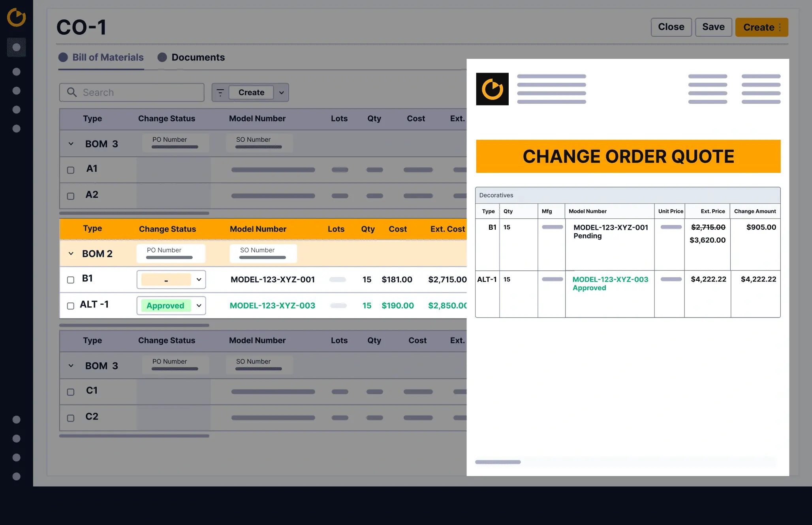Image resolution: width=812 pixels, height=525 pixels.
Task: Open the Approved status dropdown for ALT -1
Action: tap(171, 306)
